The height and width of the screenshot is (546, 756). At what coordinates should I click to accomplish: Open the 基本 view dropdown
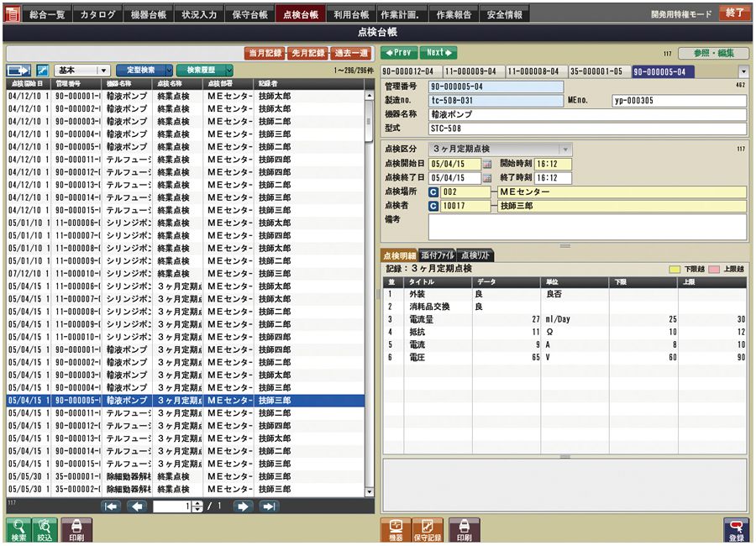coord(82,71)
